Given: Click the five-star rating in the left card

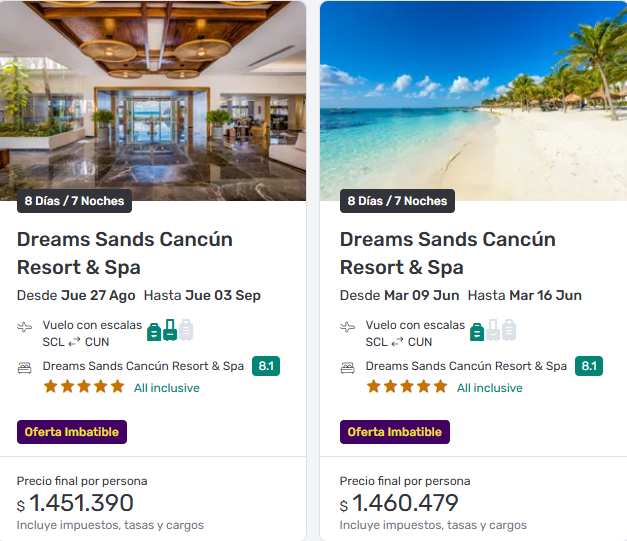Looking at the screenshot, I should (x=84, y=387).
